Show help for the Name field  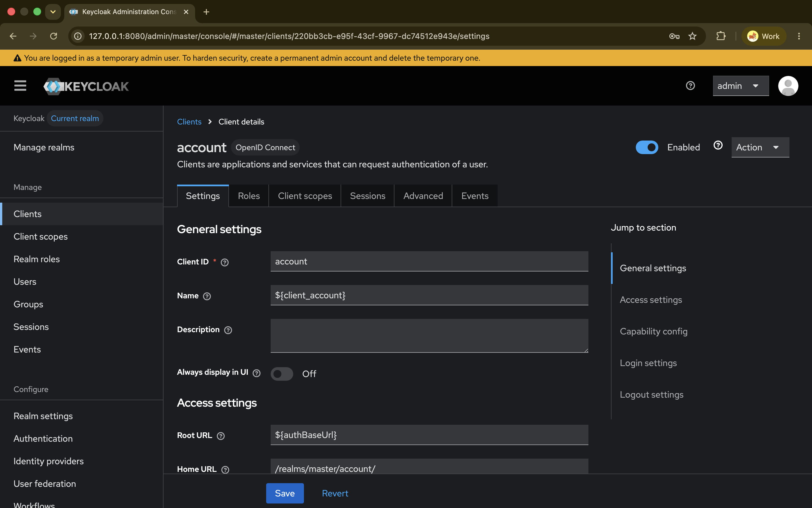(207, 296)
